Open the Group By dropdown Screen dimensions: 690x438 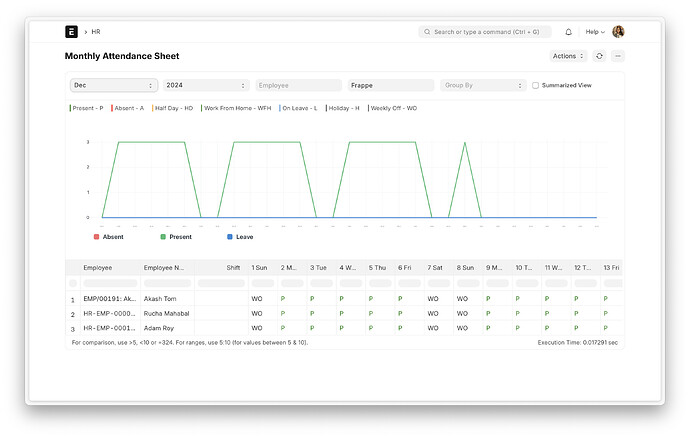pos(483,85)
